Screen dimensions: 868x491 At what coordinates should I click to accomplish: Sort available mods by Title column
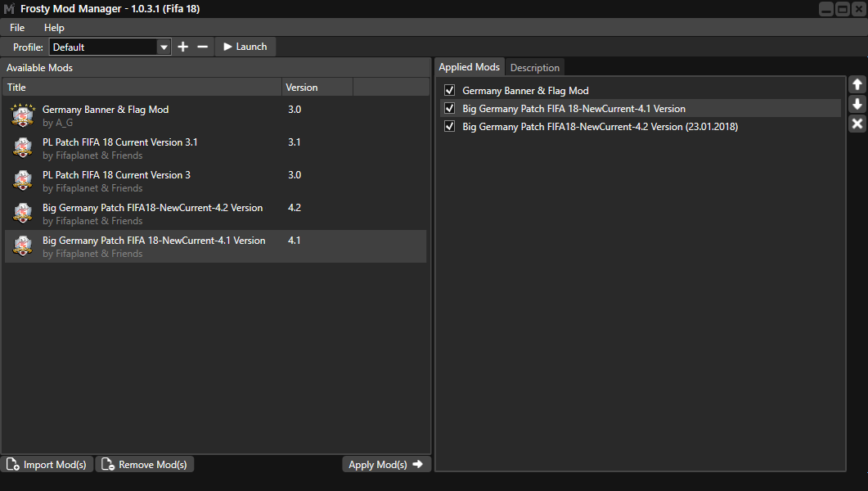pyautogui.click(x=142, y=88)
